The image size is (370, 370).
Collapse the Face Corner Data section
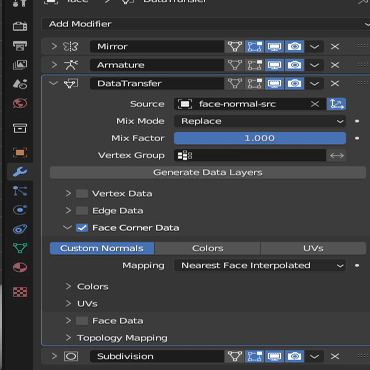[x=68, y=228]
